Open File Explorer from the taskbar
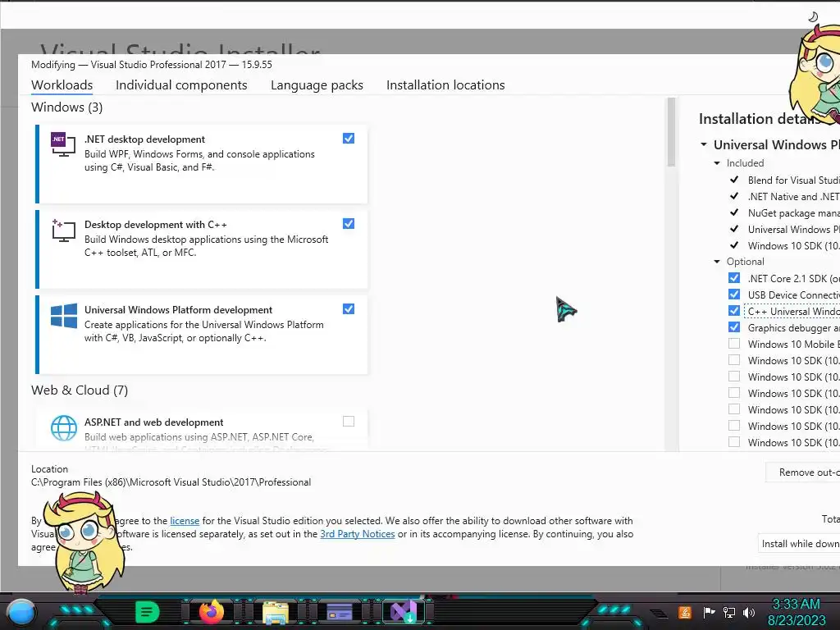The image size is (840, 630). pos(276,612)
